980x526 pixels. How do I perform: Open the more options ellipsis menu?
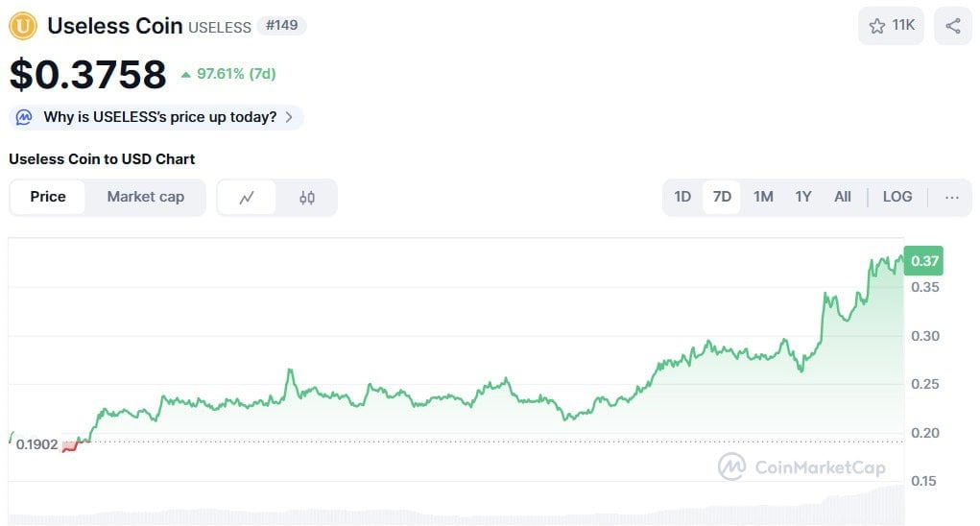point(951,197)
